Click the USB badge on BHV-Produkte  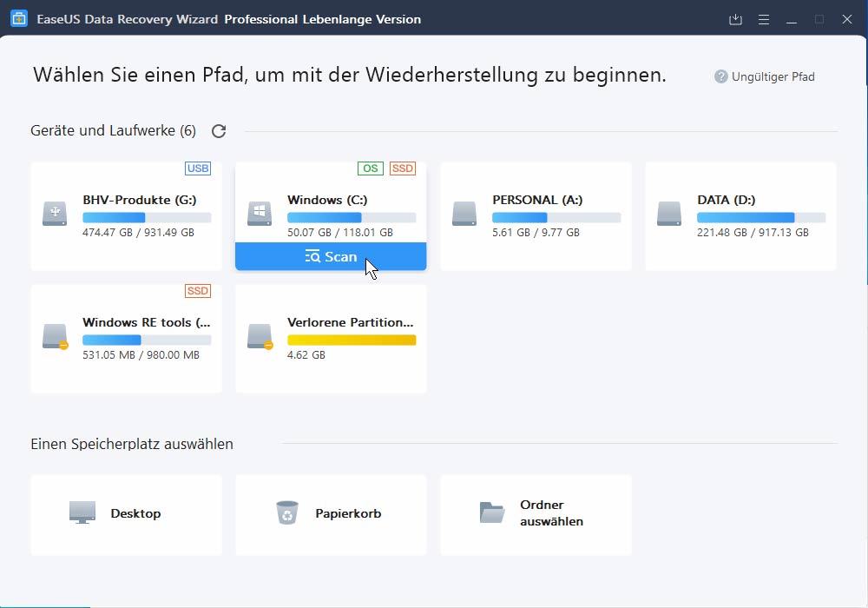coord(198,169)
